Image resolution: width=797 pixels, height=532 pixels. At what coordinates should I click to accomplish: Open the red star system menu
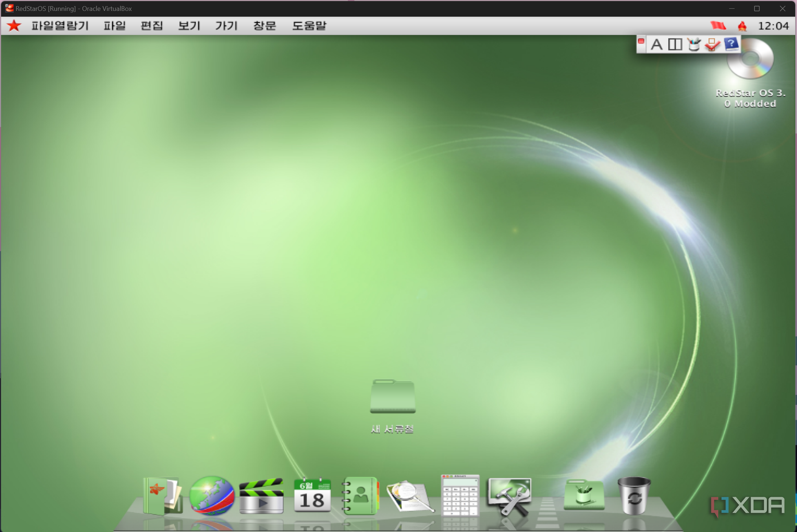[14, 26]
